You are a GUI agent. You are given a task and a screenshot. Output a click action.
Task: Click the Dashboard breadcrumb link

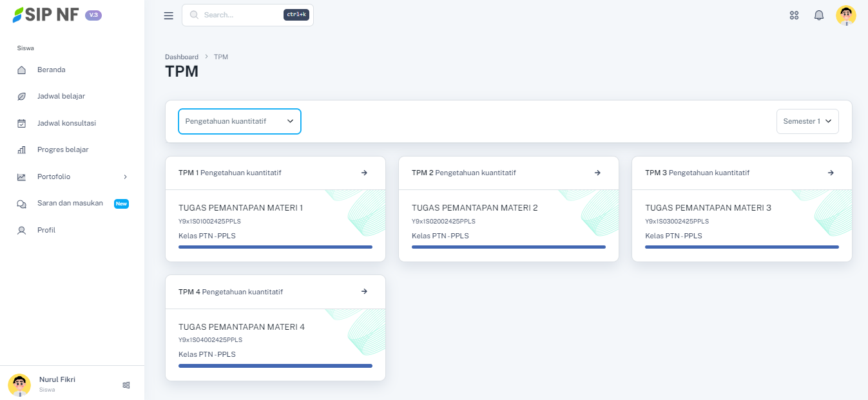click(x=182, y=57)
